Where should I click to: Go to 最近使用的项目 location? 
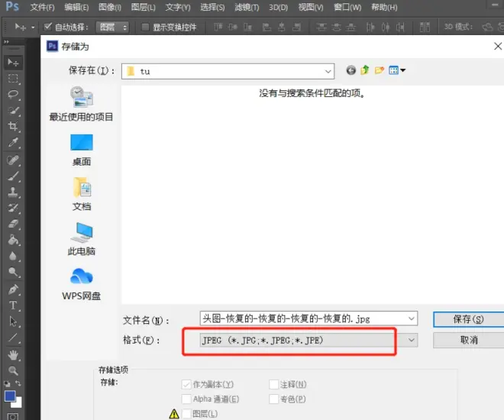click(81, 104)
